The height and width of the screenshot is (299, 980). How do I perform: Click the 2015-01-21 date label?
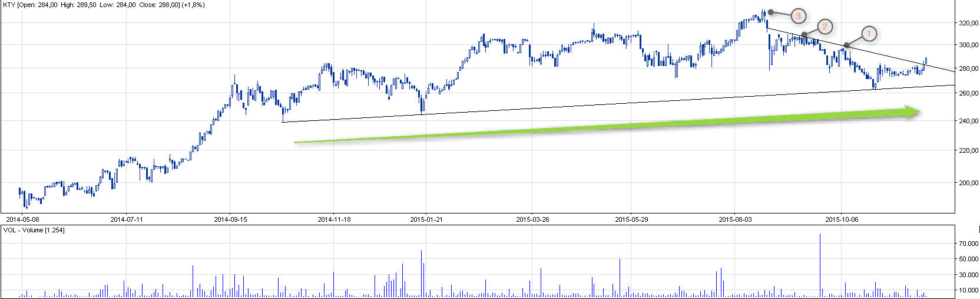[426, 219]
